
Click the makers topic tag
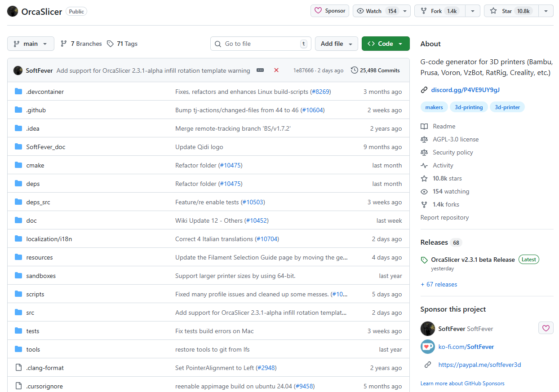tap(434, 107)
